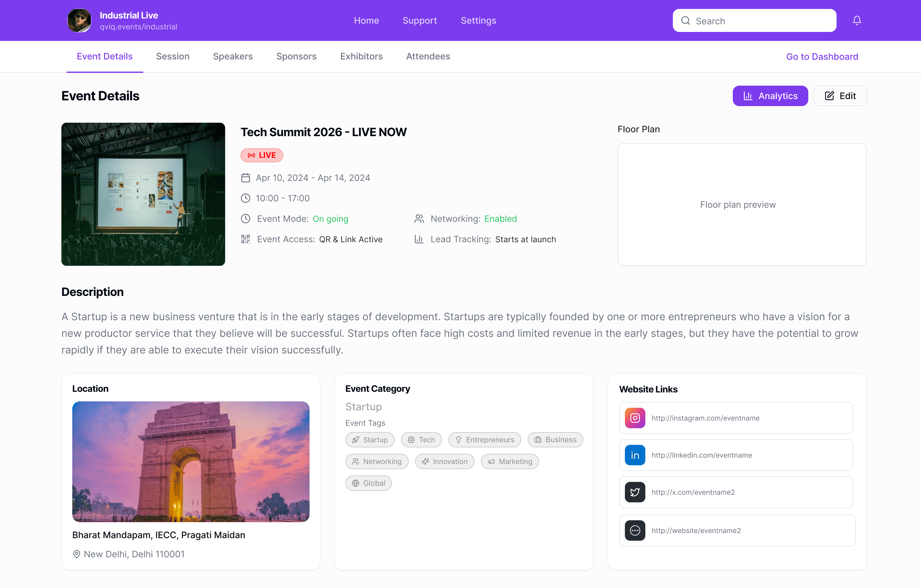Click the QR code Event Access icon
921x588 pixels.
[x=246, y=239]
